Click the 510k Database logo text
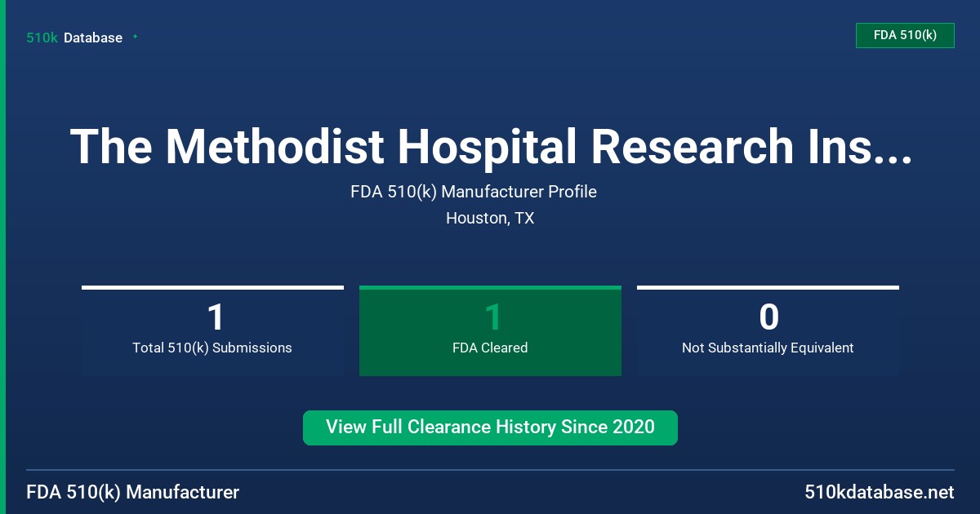 [74, 38]
